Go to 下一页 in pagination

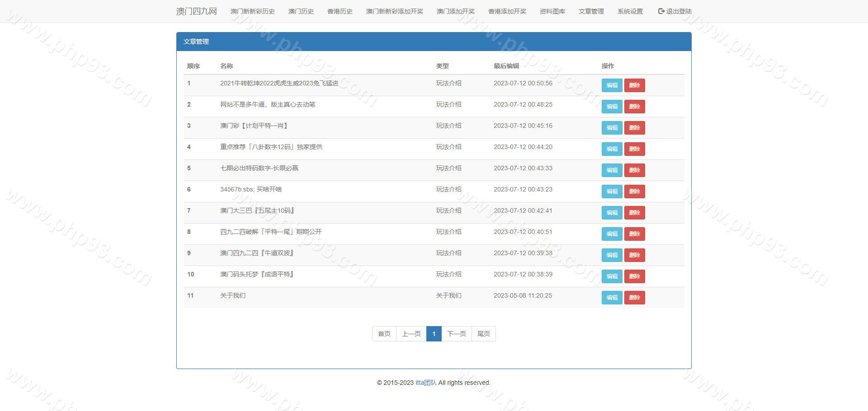456,334
